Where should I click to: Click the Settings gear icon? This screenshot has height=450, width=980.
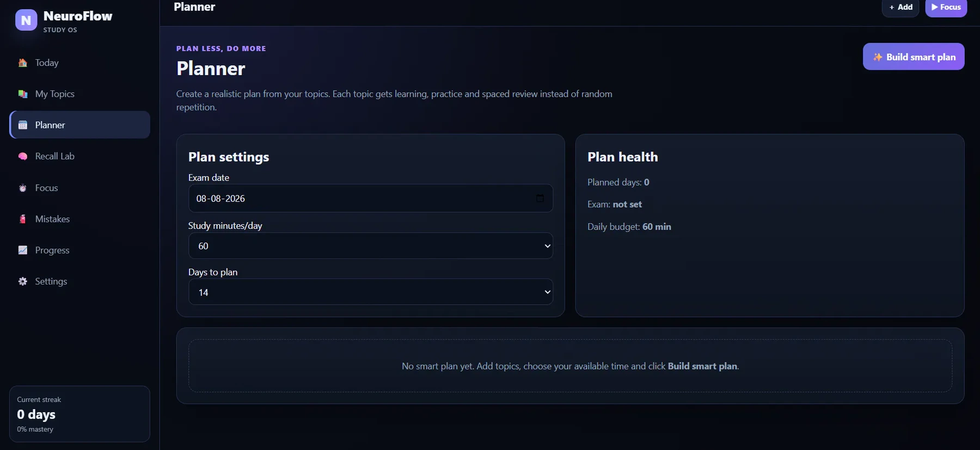pyautogui.click(x=23, y=281)
